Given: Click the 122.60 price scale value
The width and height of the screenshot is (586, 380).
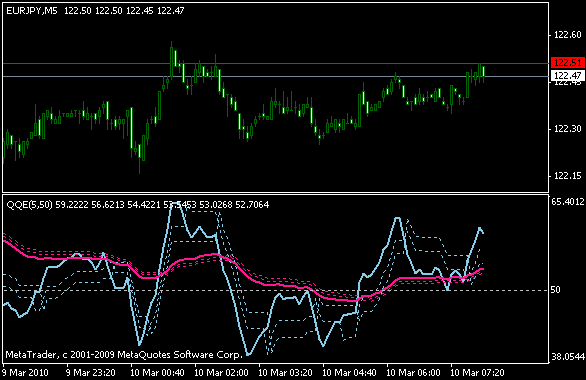Looking at the screenshot, I should pos(567,35).
